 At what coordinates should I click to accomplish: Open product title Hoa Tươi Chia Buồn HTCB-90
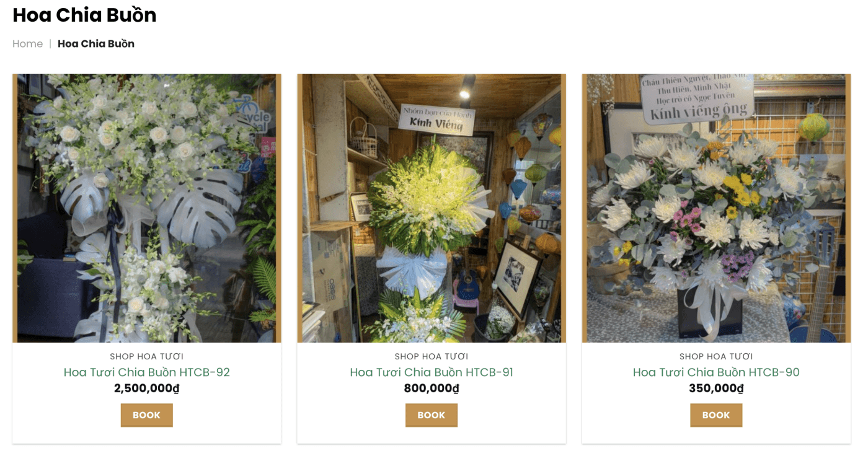click(716, 372)
